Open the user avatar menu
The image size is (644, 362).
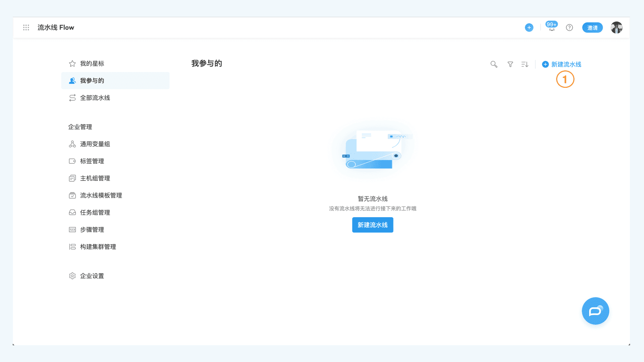click(616, 27)
